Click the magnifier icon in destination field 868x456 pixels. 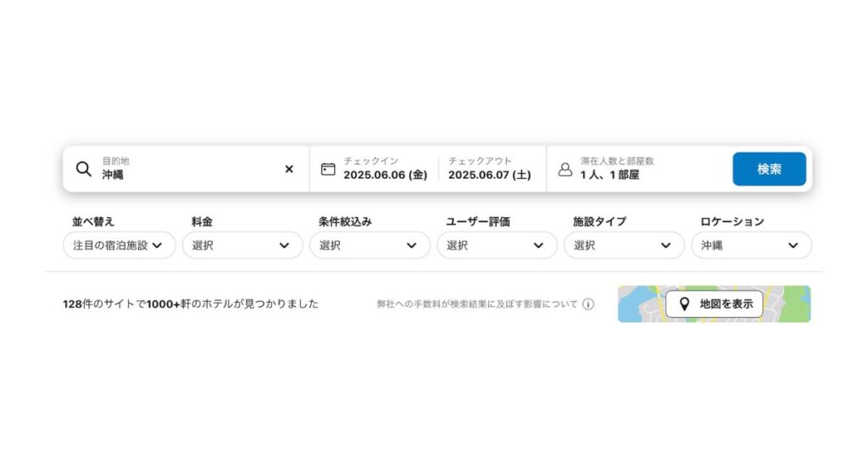coord(84,169)
